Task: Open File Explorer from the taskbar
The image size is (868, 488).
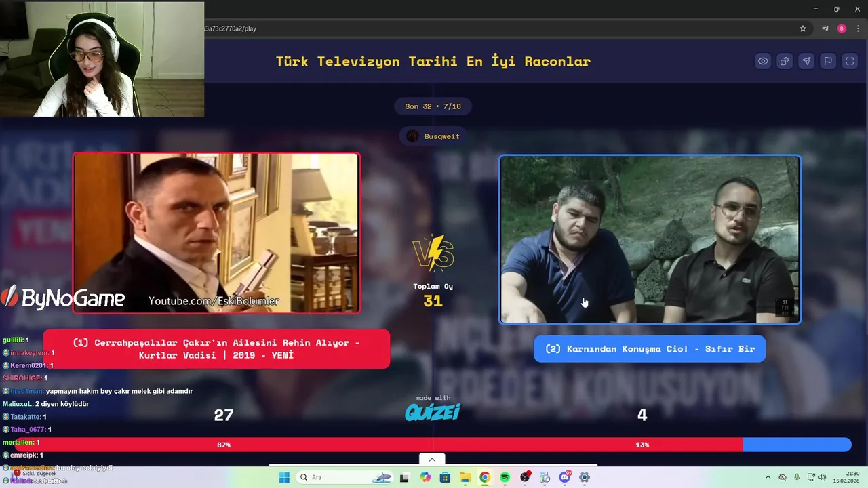Action: (x=465, y=477)
